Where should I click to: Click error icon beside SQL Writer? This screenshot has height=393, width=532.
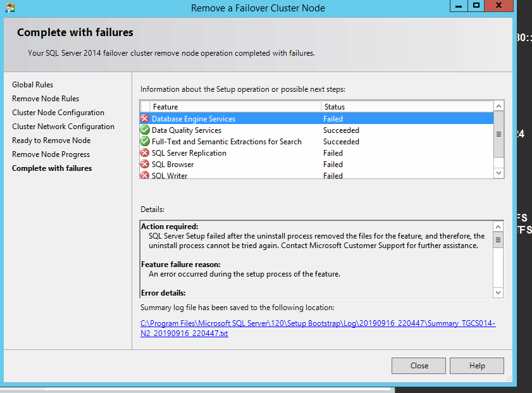[x=145, y=175]
